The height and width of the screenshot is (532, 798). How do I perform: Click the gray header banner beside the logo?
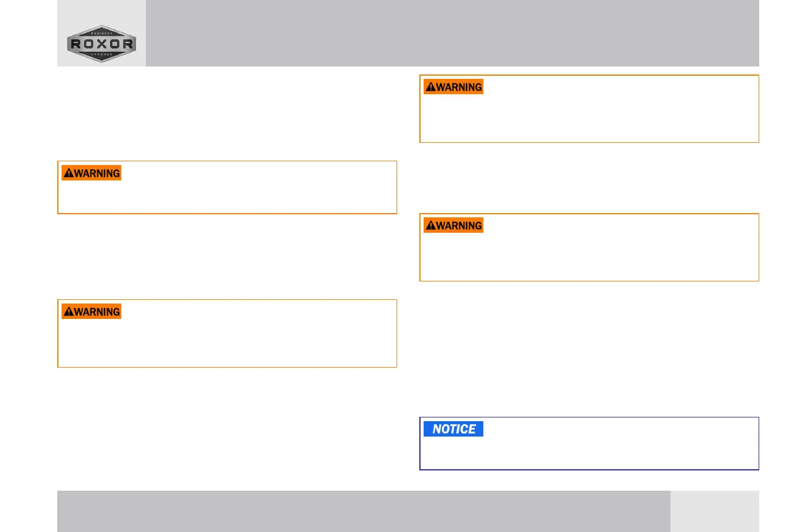click(453, 33)
